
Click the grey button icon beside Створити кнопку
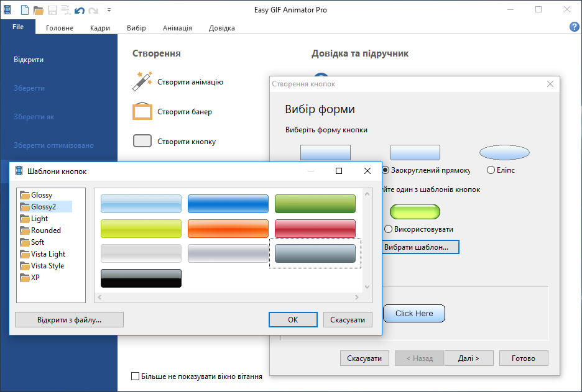pos(142,141)
